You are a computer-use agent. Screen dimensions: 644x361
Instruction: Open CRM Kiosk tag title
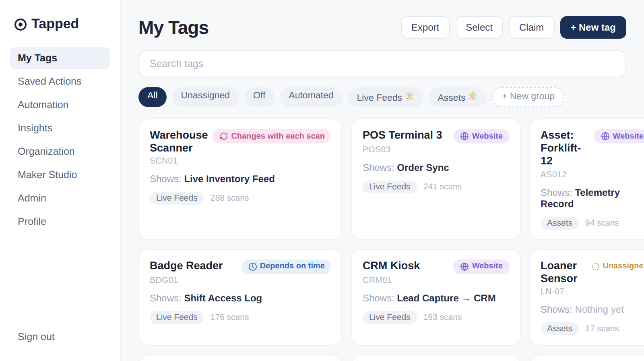(391, 266)
